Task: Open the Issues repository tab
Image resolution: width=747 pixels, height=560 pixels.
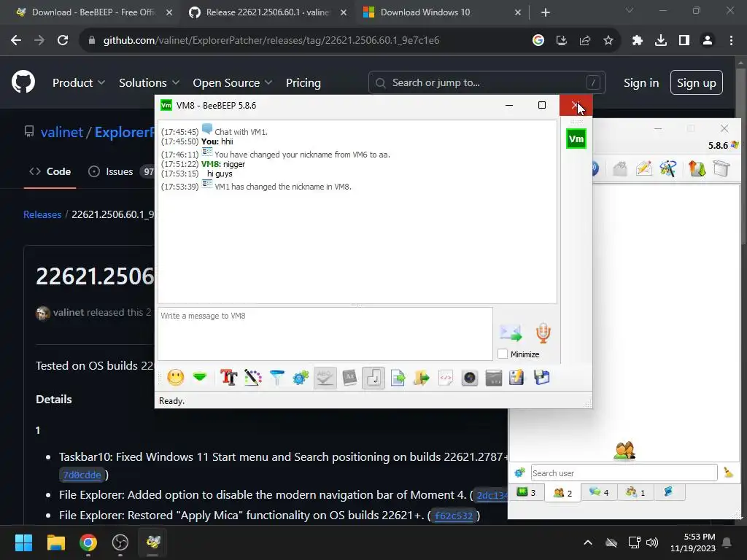Action: (x=119, y=171)
